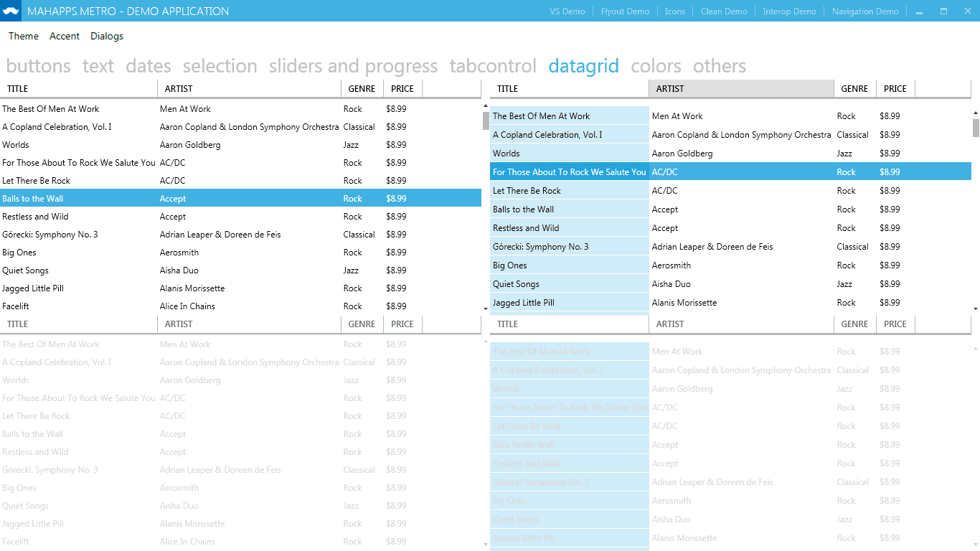Open the Icons demo
980x551 pixels.
pyautogui.click(x=675, y=11)
